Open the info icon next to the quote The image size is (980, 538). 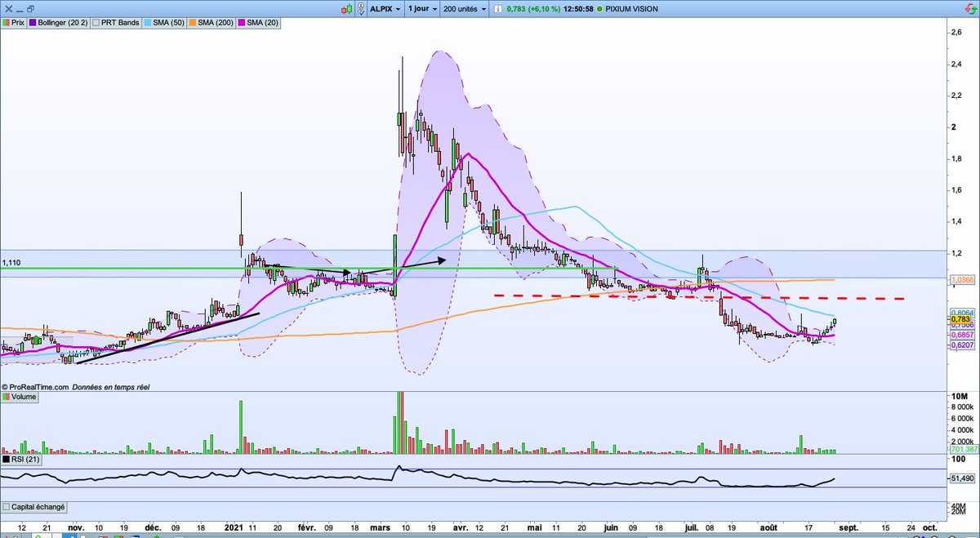tap(498, 8)
